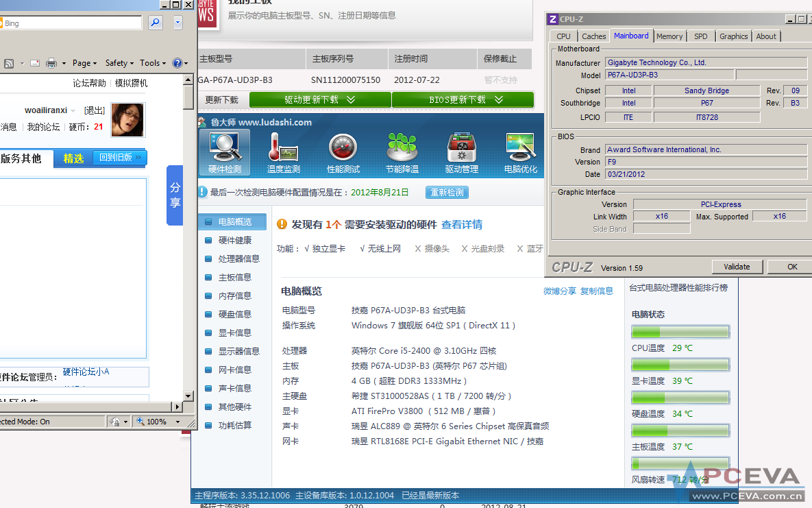Image resolution: width=812 pixels, height=508 pixels.
Task: Click the CPU-Z title bar Z logo
Action: tap(552, 19)
